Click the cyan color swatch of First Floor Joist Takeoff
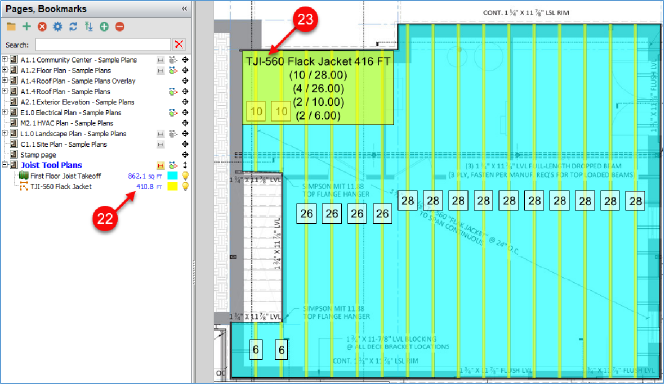 172,176
